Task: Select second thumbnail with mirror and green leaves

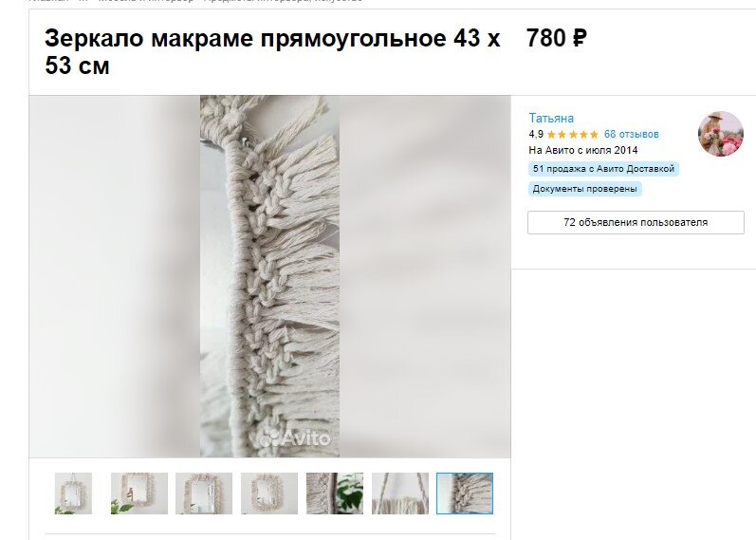Action: coord(139,493)
